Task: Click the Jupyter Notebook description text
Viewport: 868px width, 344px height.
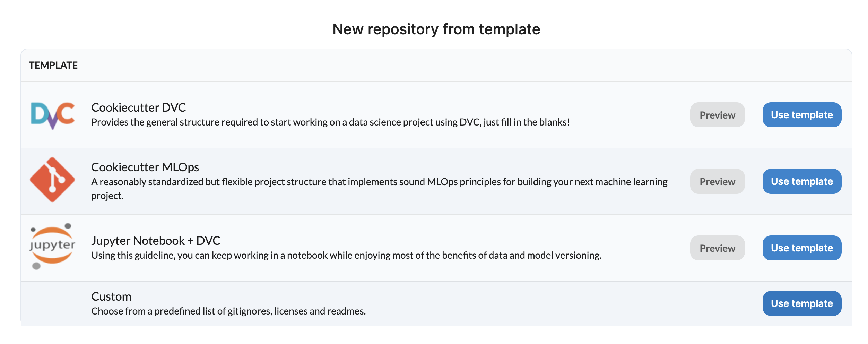Action: coord(346,256)
